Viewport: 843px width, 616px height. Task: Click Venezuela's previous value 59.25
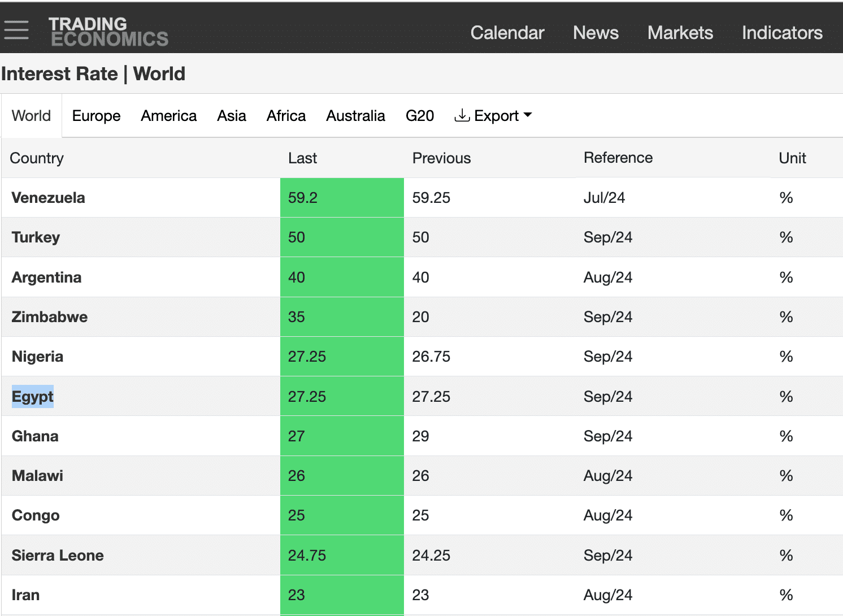431,198
